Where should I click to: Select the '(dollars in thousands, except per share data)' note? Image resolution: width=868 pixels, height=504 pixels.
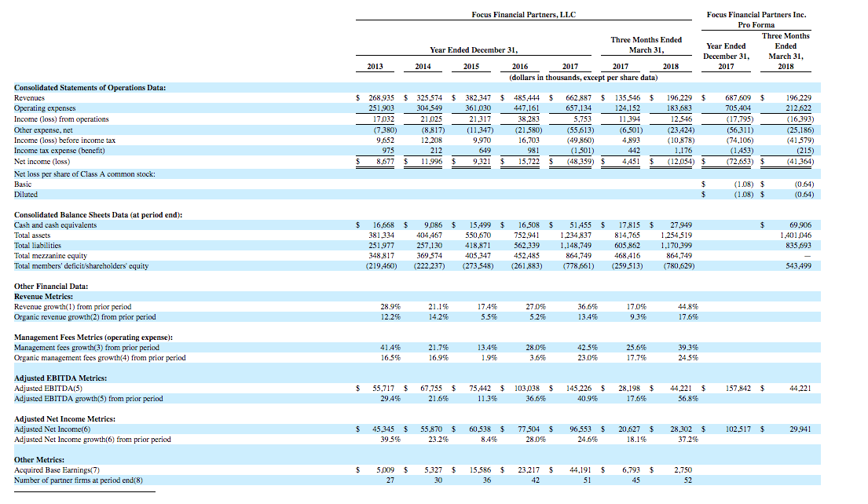pyautogui.click(x=584, y=78)
